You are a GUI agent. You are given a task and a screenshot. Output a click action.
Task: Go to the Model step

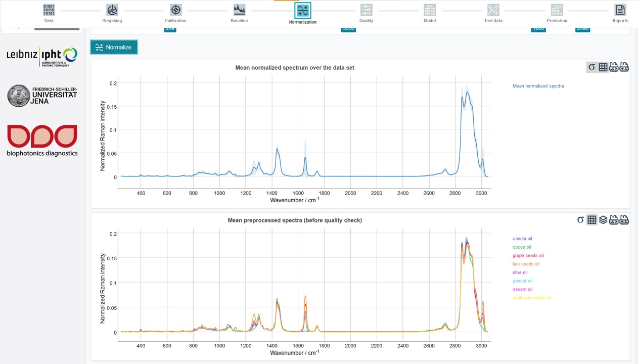[x=430, y=13]
